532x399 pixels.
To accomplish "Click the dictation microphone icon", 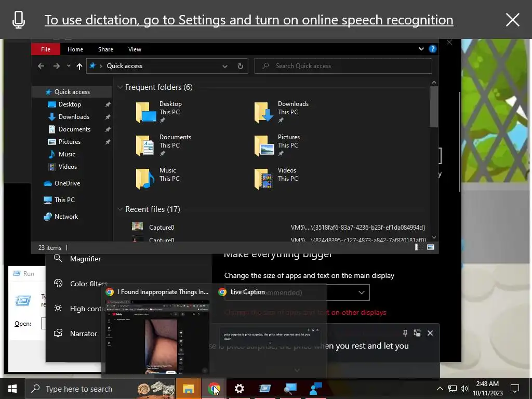I will [x=19, y=20].
